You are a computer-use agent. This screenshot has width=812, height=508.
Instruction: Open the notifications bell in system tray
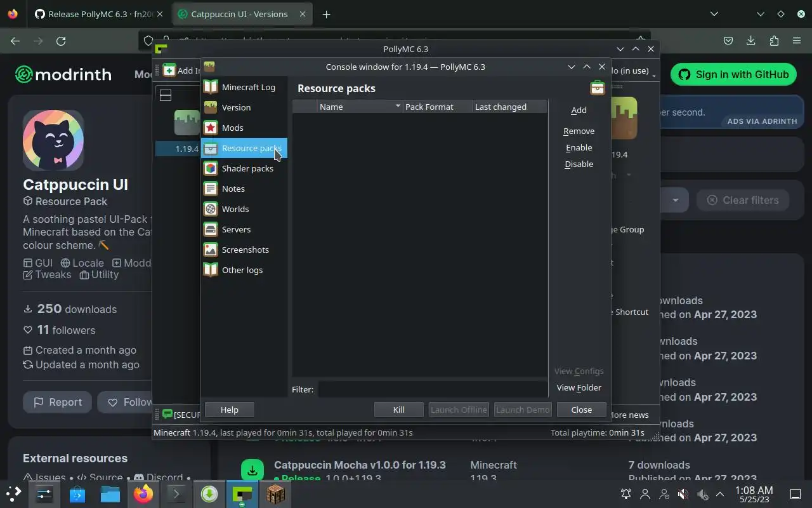pyautogui.click(x=626, y=494)
